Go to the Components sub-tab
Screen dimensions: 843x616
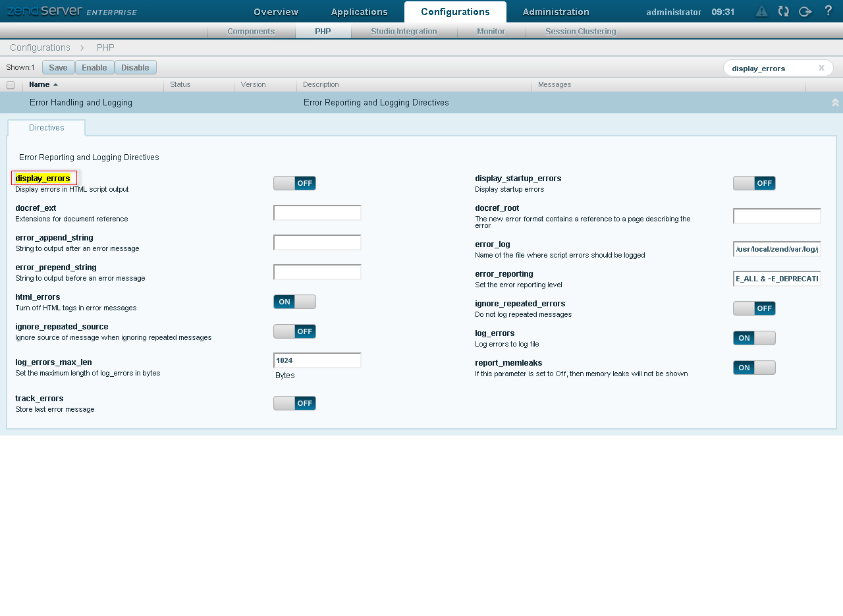coord(251,32)
